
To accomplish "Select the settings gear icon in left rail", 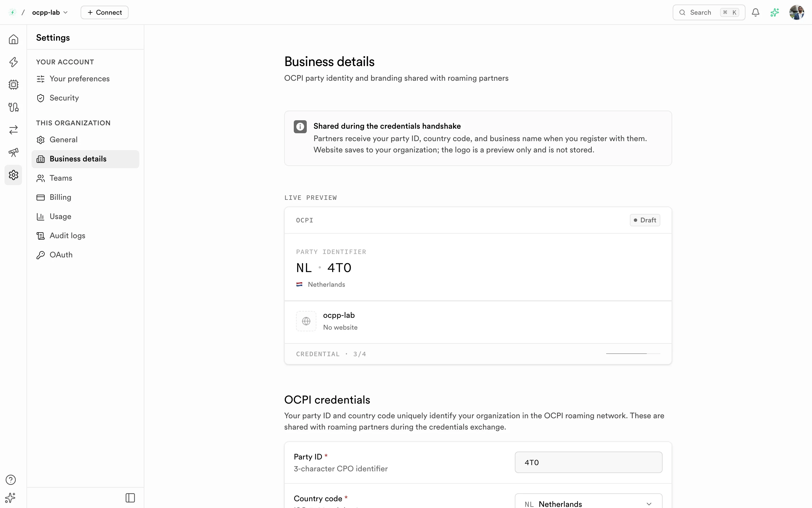I will click(14, 175).
